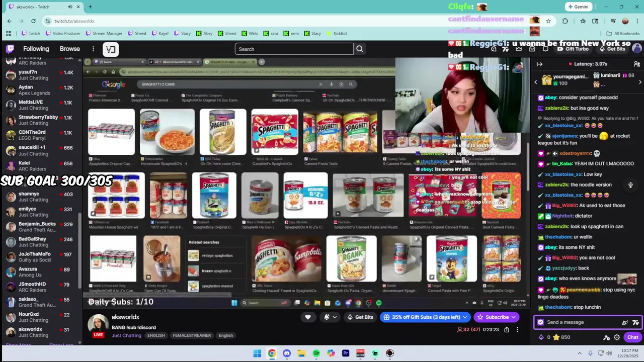Click the streamer avatar with LIVE badge
This screenshot has height=362, width=644.
coord(98,326)
